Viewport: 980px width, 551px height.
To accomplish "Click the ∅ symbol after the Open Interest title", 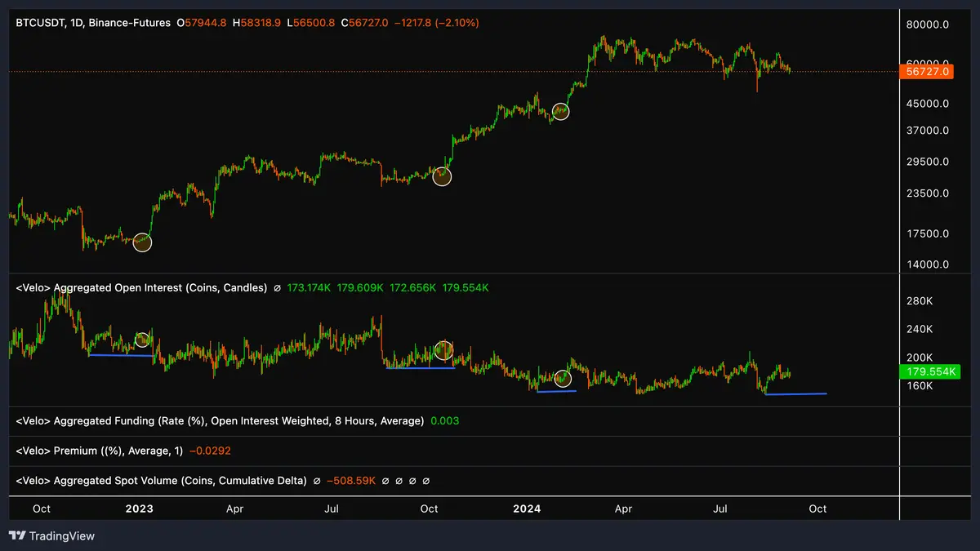I will [278, 288].
